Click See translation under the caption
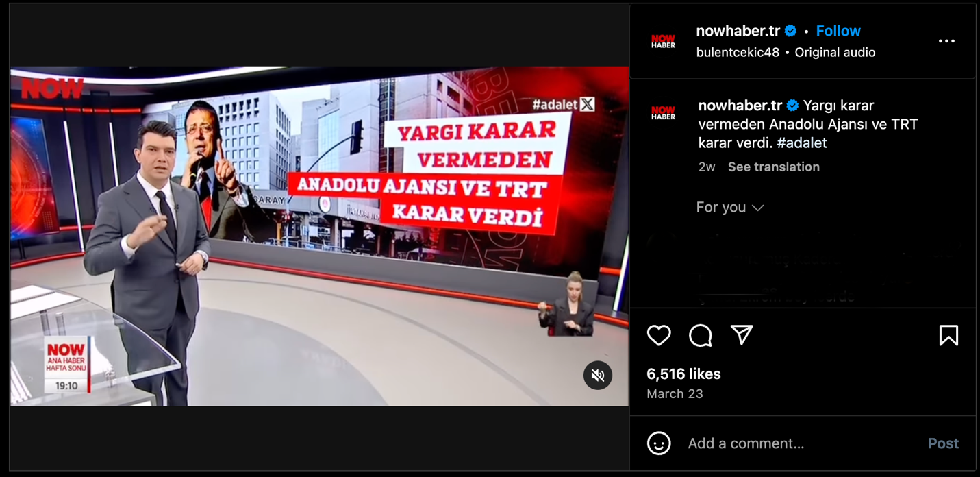 774,167
